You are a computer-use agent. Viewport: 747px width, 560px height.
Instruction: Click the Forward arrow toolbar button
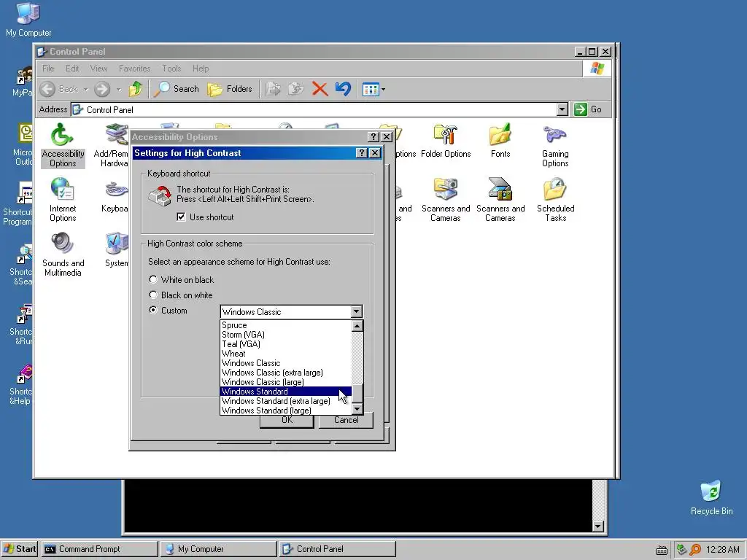point(102,89)
